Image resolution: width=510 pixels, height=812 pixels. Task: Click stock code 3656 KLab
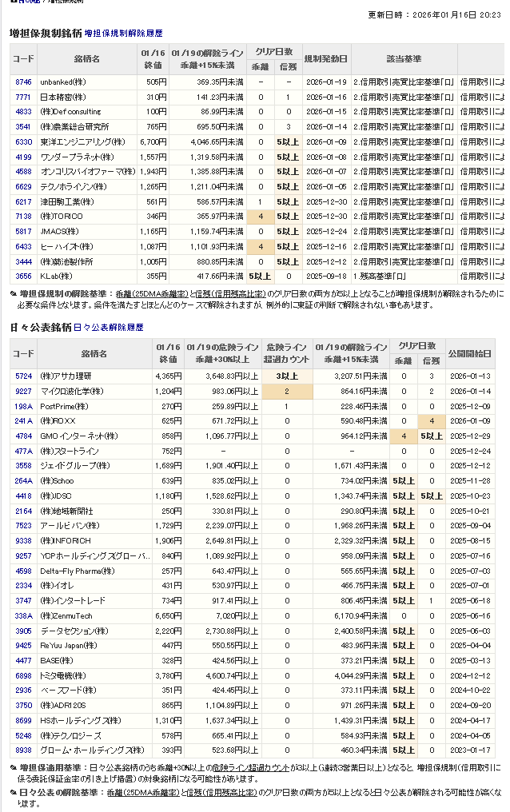(x=23, y=276)
